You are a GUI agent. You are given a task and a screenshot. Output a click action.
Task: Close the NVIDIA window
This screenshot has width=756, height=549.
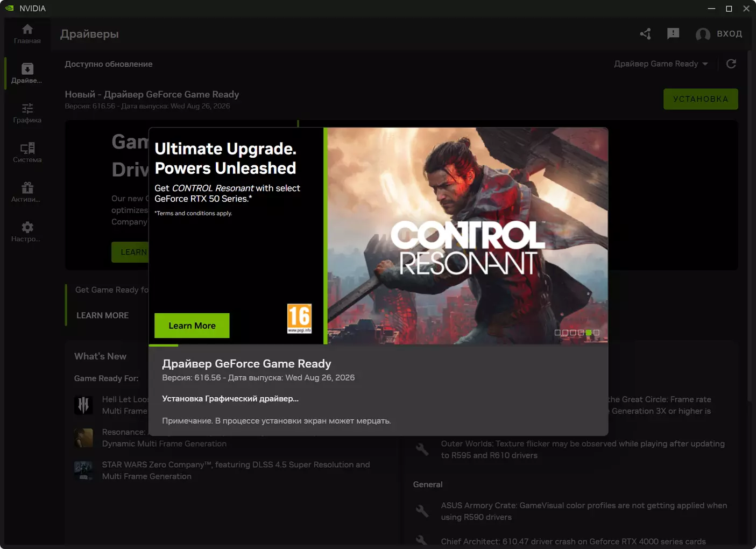point(746,8)
